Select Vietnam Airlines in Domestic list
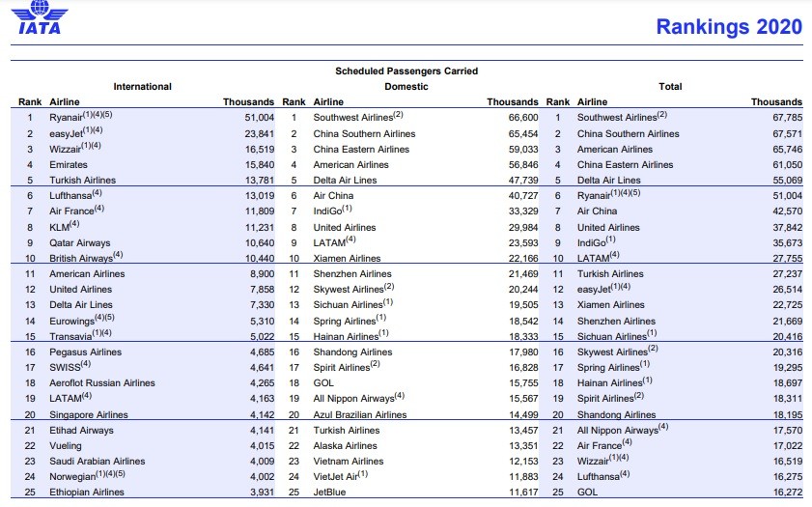Screen dimensions: 812x507 (348, 461)
